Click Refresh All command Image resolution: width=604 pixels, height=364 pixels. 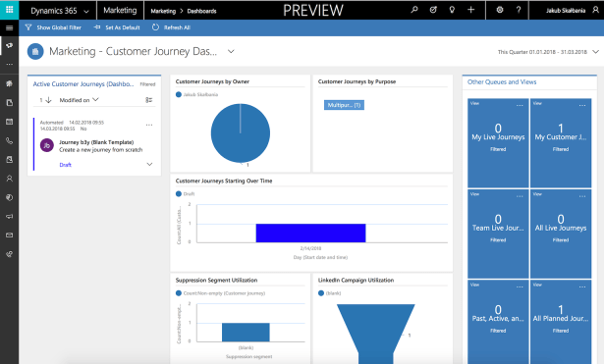171,27
